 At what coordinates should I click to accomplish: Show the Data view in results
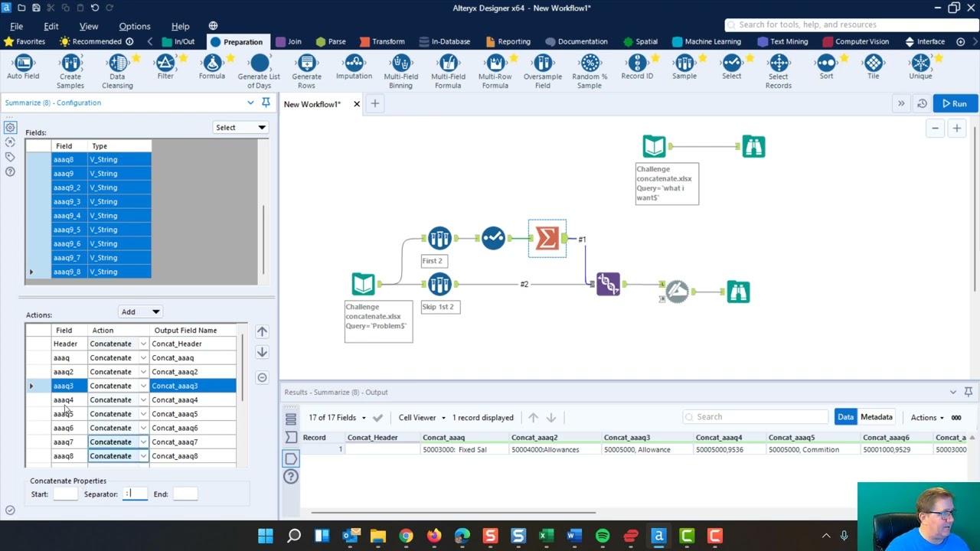click(x=845, y=417)
